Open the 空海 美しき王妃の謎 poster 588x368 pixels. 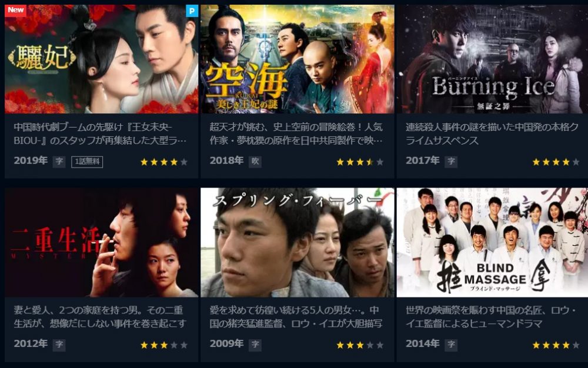coord(298,59)
